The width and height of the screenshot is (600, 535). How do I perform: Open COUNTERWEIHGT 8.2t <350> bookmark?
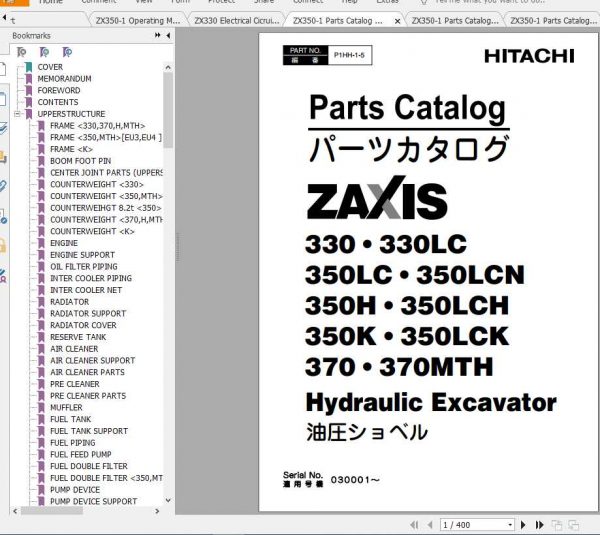106,208
